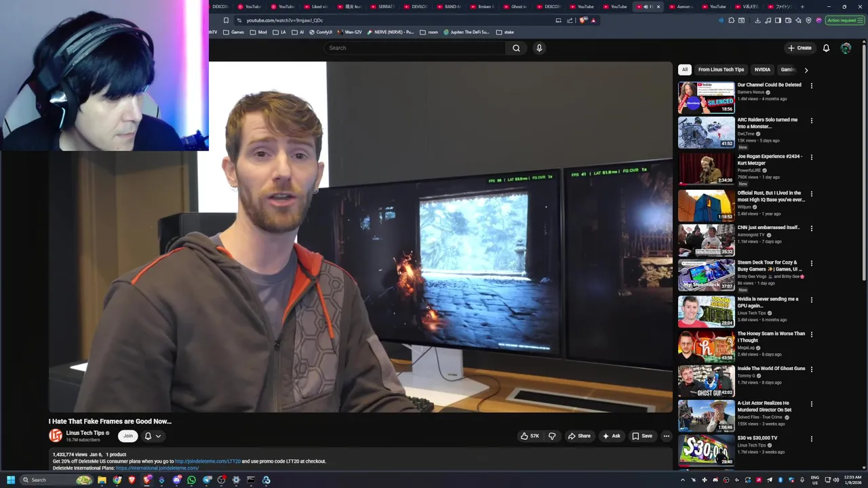868x488 pixels.
Task: Open the $30 vs $30,000 TV thumbnail
Action: (x=706, y=450)
